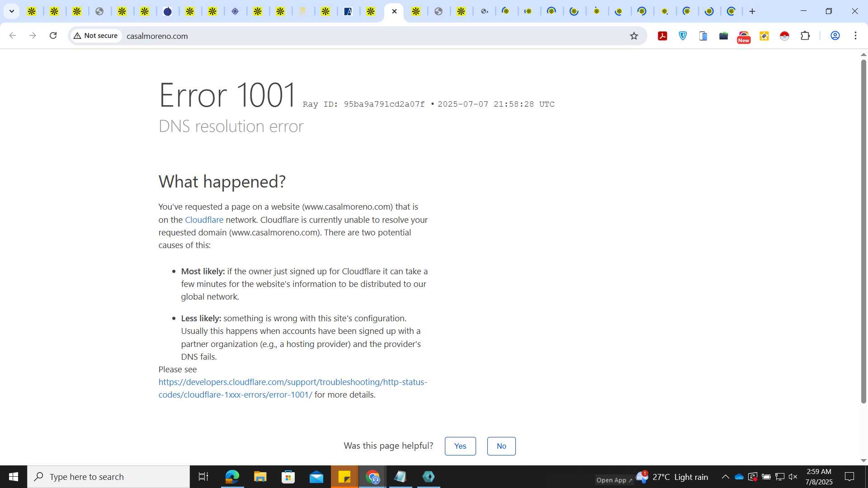This screenshot has width=868, height=488.
Task: Click the 'Ray ID: 95ba9a791cd2a07f' text
Action: point(363,104)
